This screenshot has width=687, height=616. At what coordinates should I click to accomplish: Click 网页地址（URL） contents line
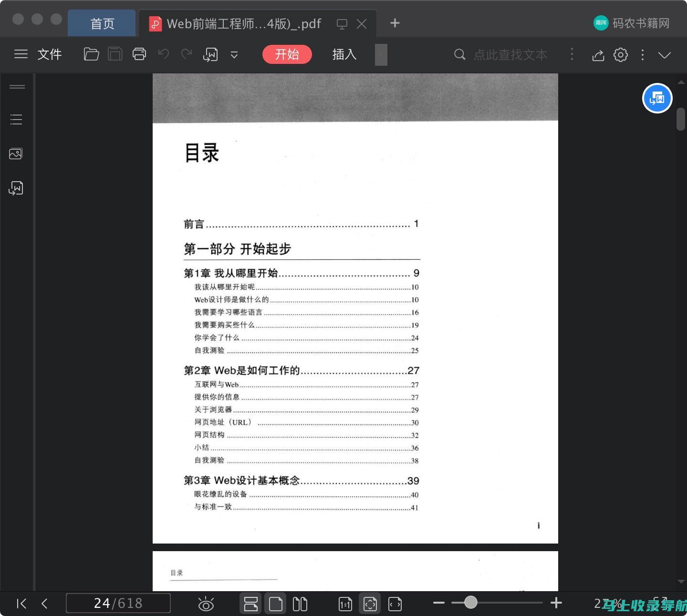(306, 422)
